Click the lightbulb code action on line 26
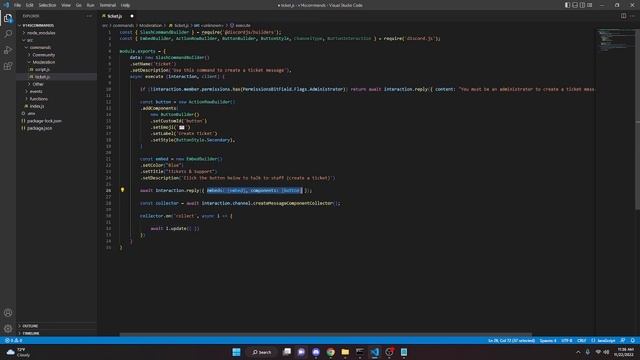 tap(122, 190)
